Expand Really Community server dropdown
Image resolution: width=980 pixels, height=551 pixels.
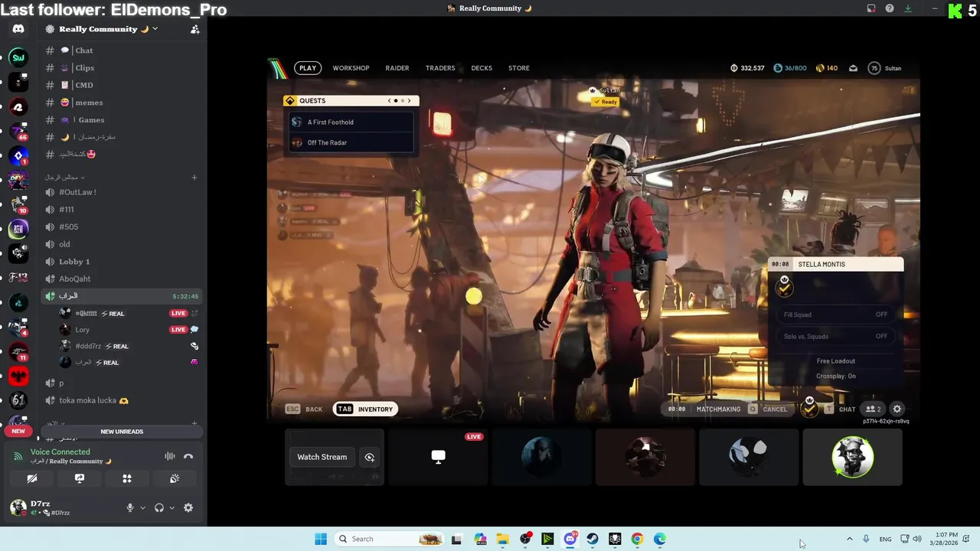155,29
